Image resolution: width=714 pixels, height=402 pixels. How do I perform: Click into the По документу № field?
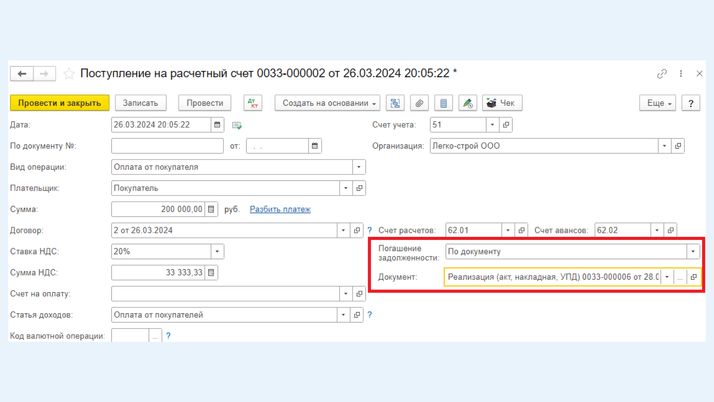tap(167, 146)
